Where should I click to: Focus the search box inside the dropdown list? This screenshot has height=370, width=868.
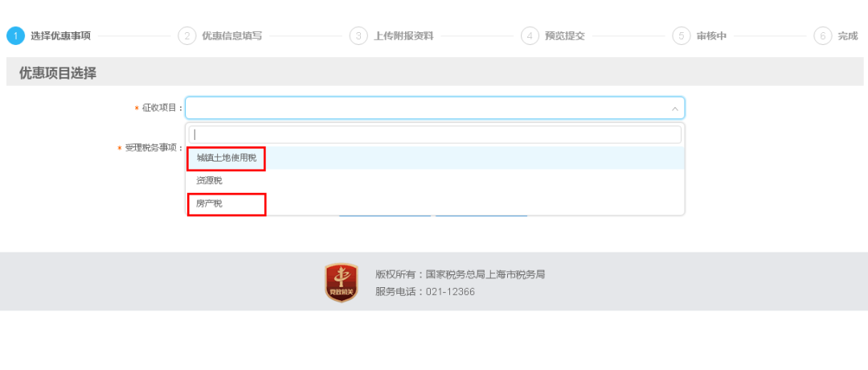[434, 134]
